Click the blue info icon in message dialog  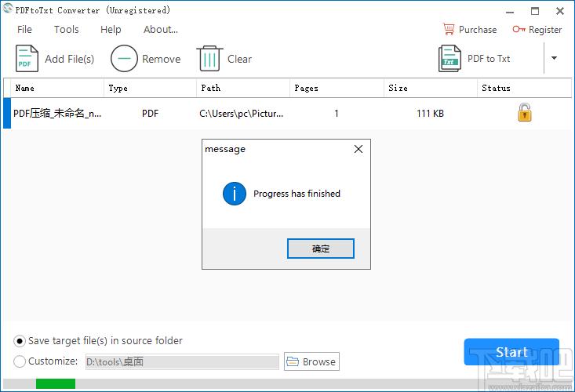point(235,194)
